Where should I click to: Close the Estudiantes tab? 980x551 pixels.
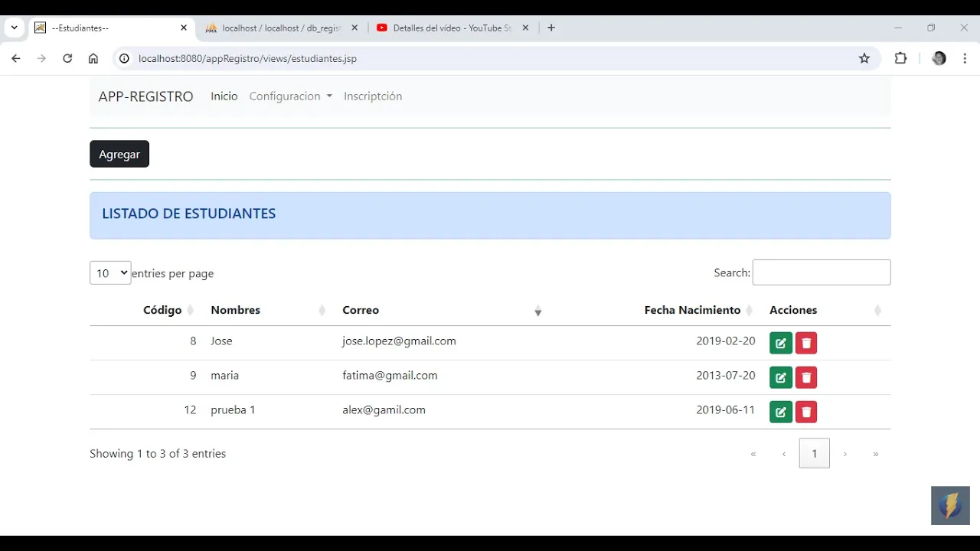[184, 28]
